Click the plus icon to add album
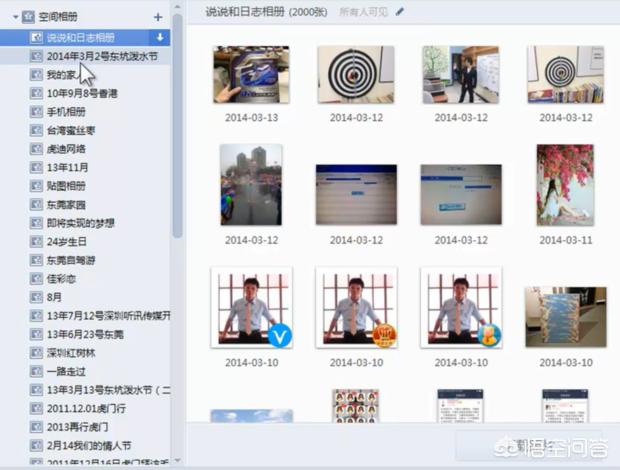Image resolution: width=620 pixels, height=470 pixels. pos(158,17)
